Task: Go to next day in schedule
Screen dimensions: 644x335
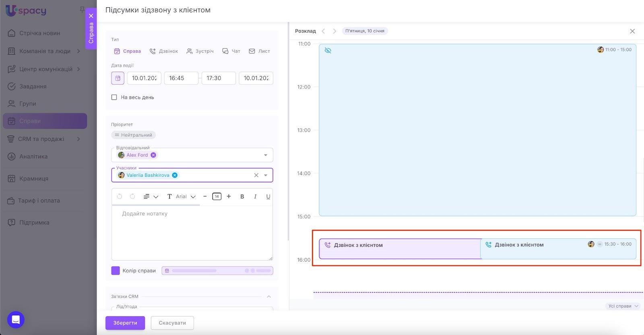Action: pos(334,31)
